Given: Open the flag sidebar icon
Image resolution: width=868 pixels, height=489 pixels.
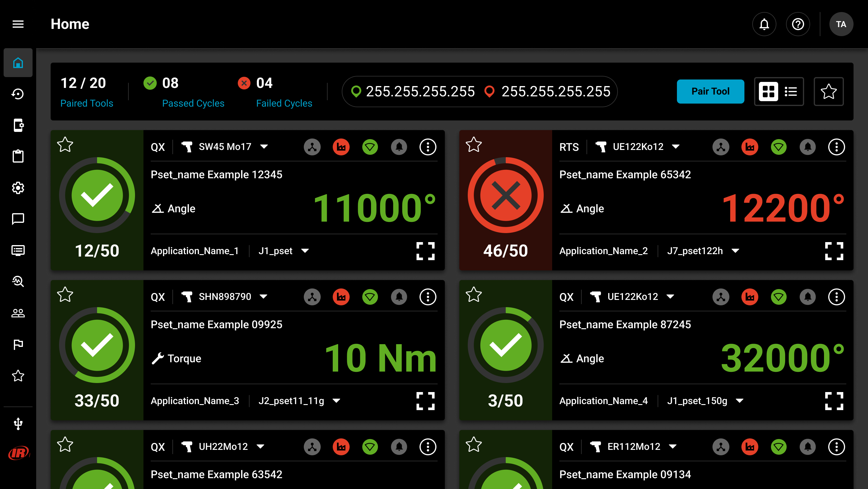Looking at the screenshot, I should [18, 344].
